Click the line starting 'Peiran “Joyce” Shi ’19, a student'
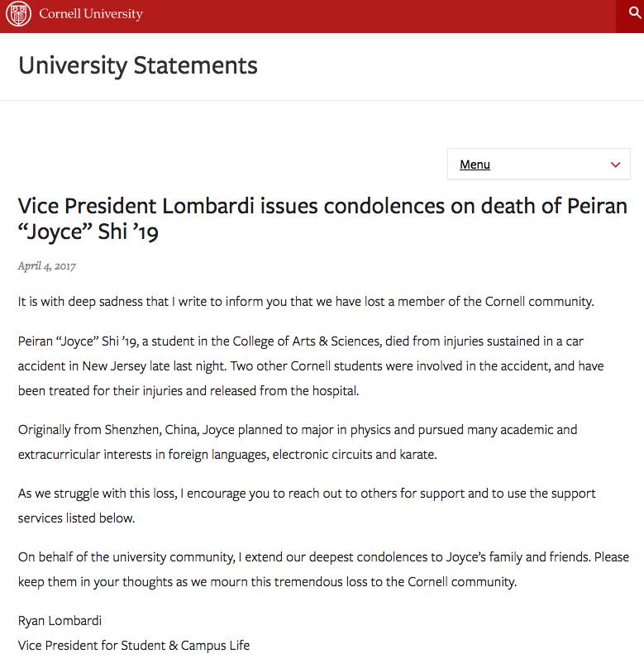 [x=300, y=341]
